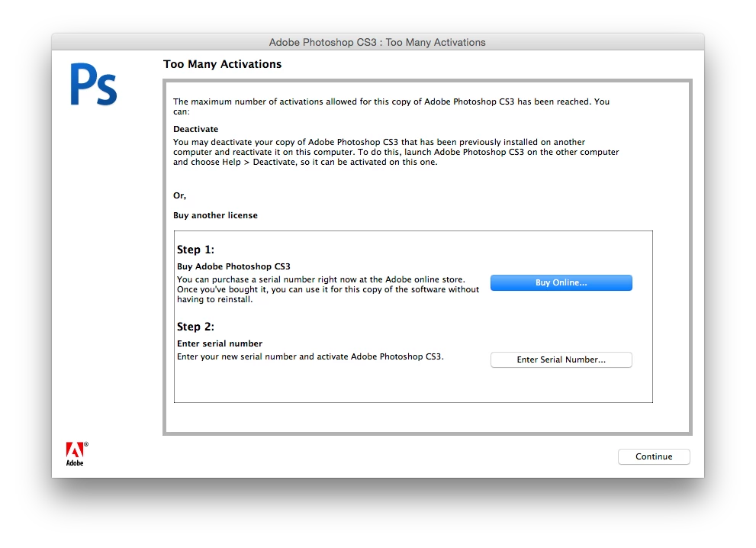Open the Enter Serial Number... dialog
The width and height of the screenshot is (756, 548).
click(x=561, y=360)
